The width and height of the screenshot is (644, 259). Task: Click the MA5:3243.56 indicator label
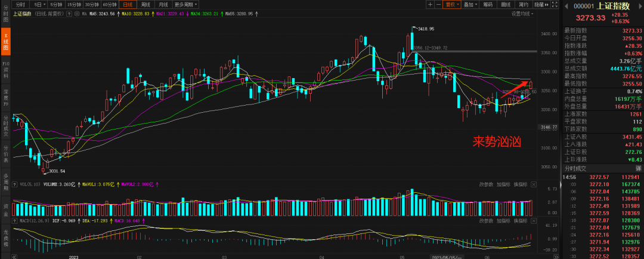[x=103, y=14]
